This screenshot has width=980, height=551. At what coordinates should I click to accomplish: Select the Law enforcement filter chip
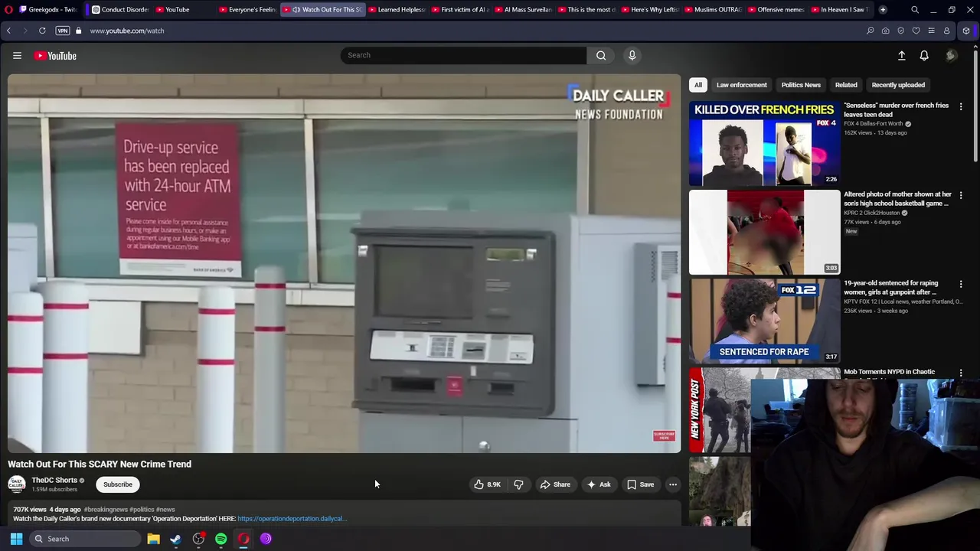point(741,85)
